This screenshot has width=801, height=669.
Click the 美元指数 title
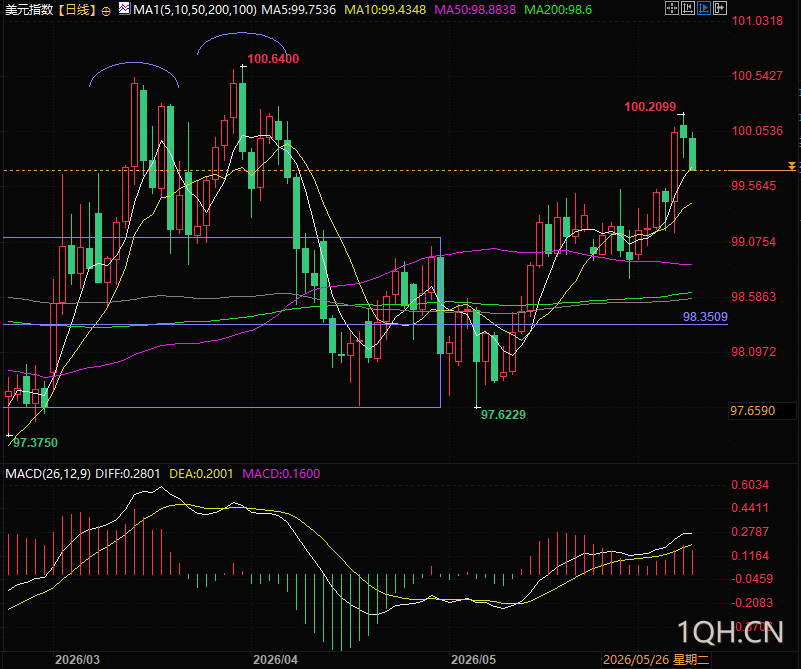click(29, 10)
